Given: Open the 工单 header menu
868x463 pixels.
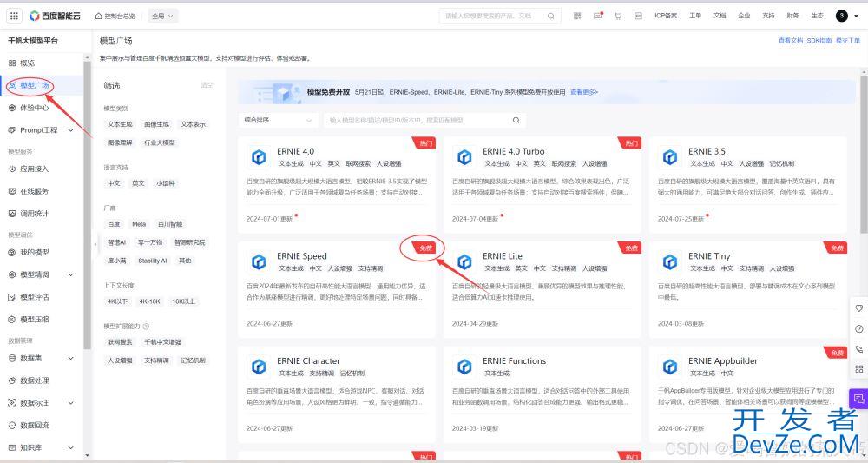Looking at the screenshot, I should pyautogui.click(x=695, y=16).
